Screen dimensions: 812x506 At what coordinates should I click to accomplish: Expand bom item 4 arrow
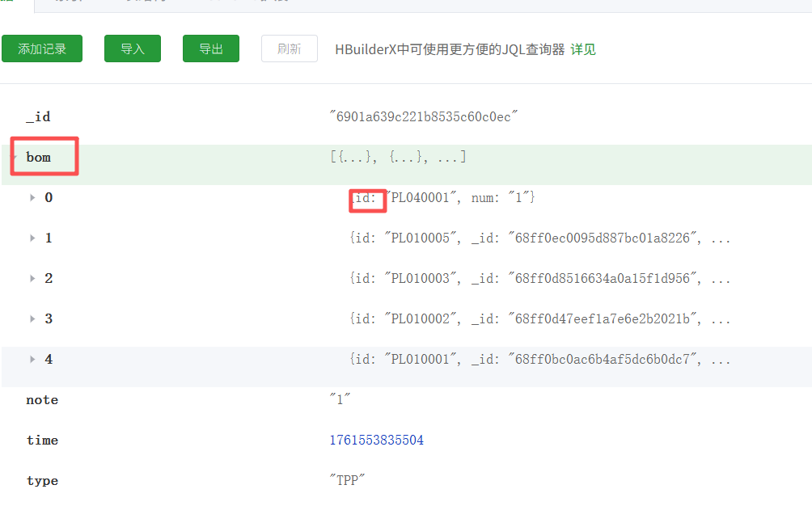[32, 359]
